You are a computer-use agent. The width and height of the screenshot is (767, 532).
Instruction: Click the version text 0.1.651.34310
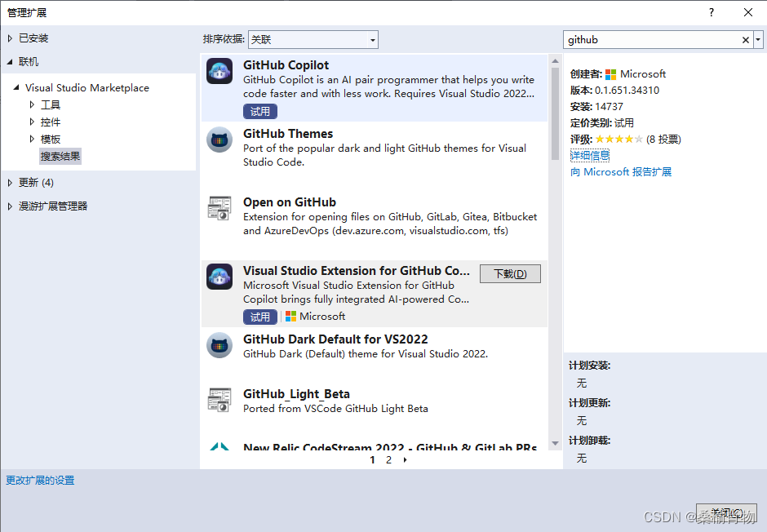tap(627, 91)
